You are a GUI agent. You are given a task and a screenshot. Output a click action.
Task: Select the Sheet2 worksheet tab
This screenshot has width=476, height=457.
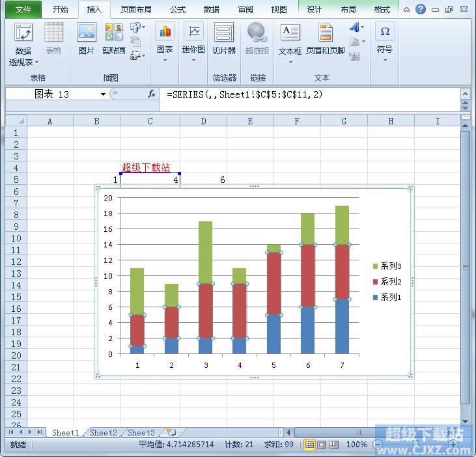tap(104, 432)
